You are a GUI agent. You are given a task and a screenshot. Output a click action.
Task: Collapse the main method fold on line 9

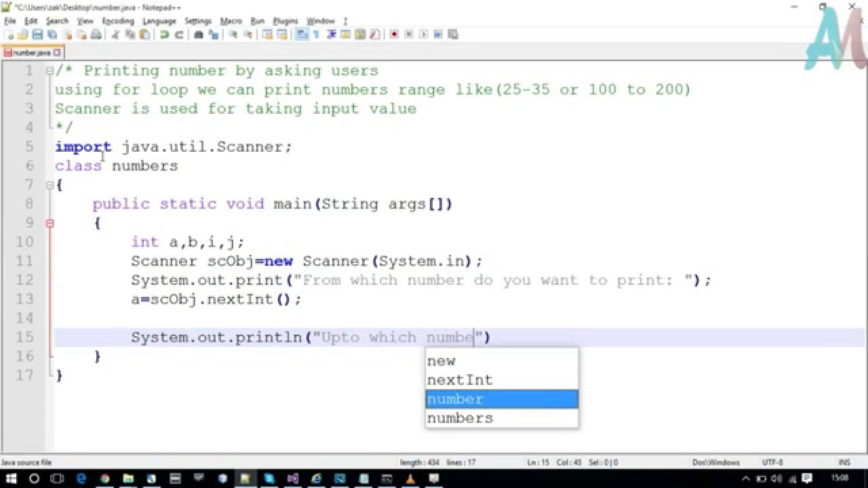click(x=50, y=223)
